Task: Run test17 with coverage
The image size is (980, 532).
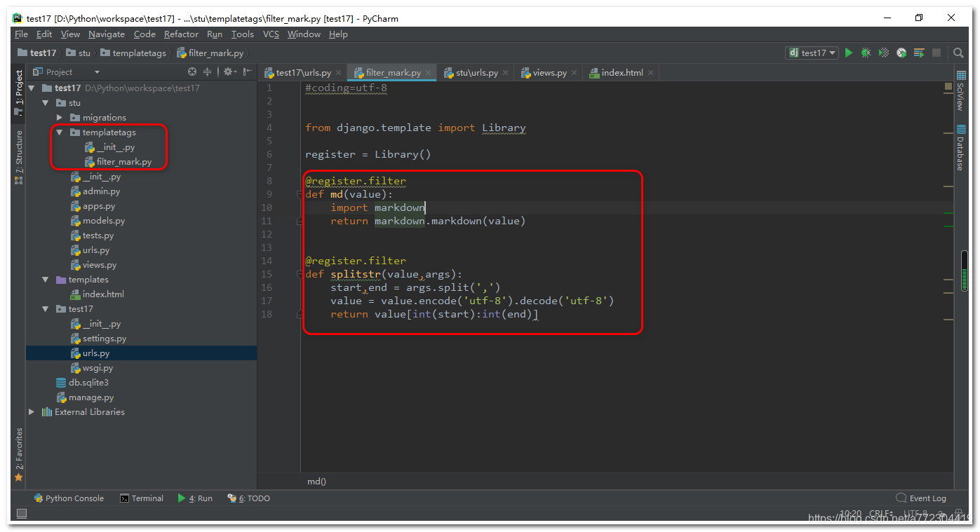Action: tap(884, 53)
